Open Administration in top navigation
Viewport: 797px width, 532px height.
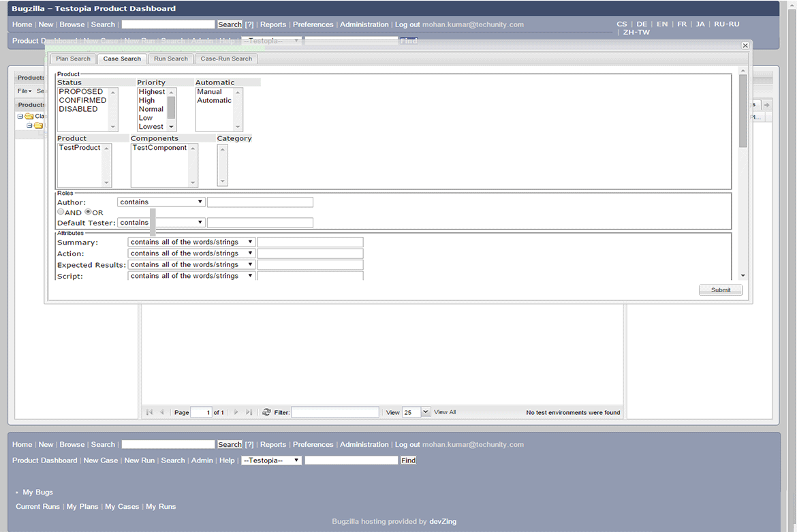click(x=364, y=25)
